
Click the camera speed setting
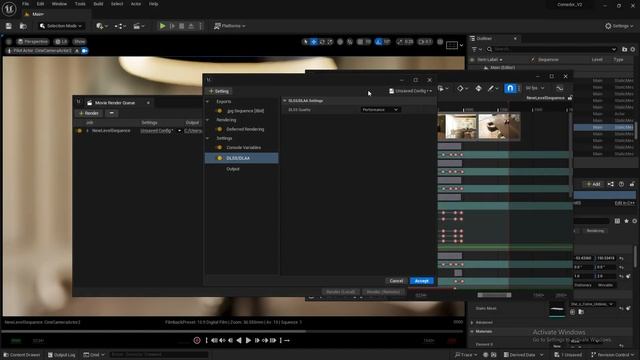(x=425, y=42)
